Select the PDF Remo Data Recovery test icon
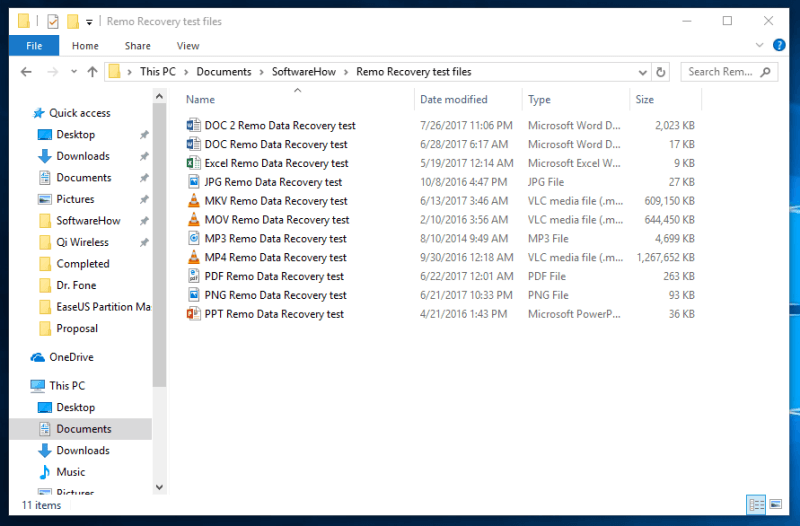 pos(193,277)
